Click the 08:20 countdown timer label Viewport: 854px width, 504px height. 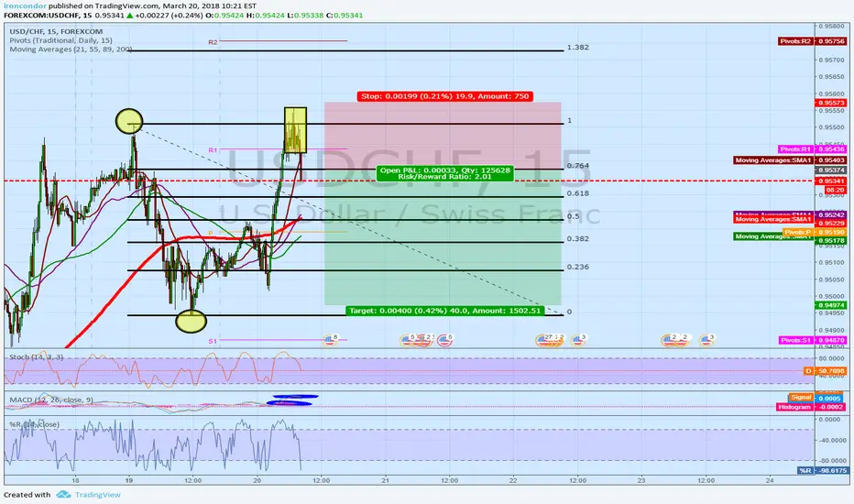[x=835, y=191]
